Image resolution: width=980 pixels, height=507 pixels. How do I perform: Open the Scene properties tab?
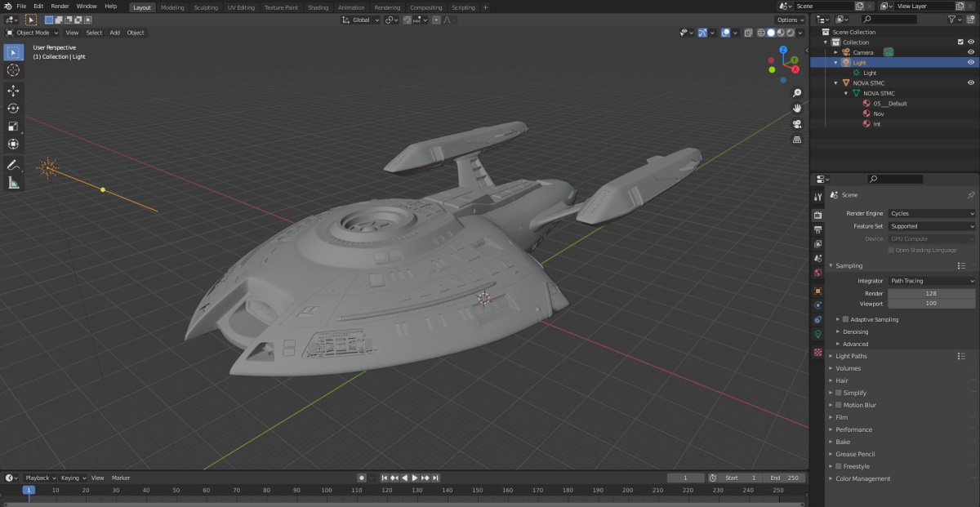pyautogui.click(x=817, y=259)
